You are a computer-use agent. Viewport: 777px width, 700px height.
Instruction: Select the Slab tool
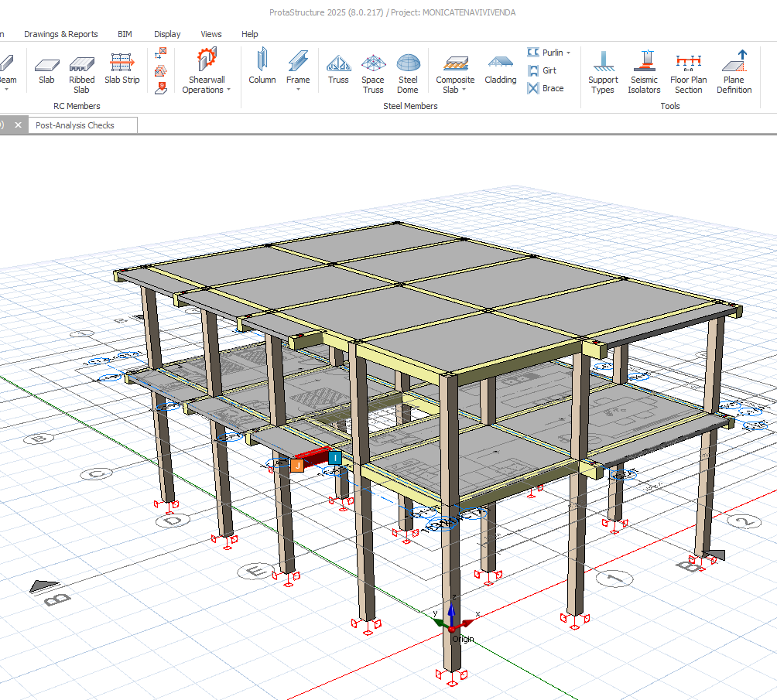46,70
